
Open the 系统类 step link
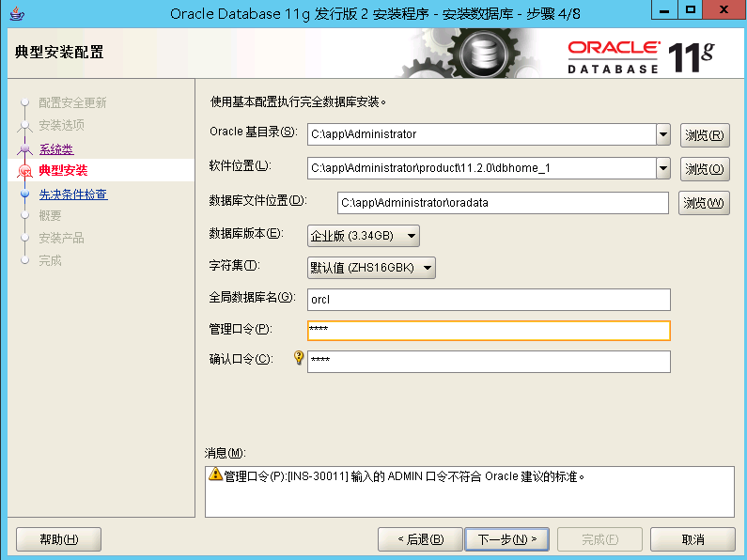coord(56,149)
